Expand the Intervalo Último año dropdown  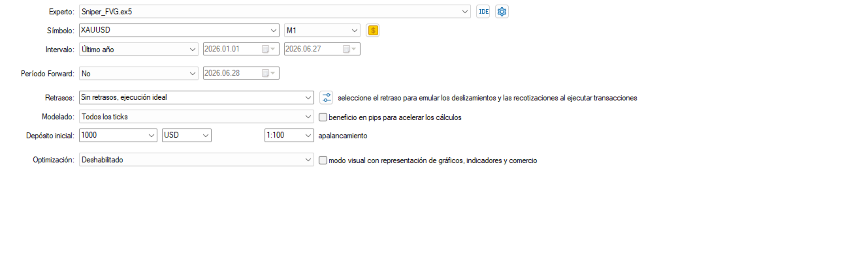[x=192, y=49]
